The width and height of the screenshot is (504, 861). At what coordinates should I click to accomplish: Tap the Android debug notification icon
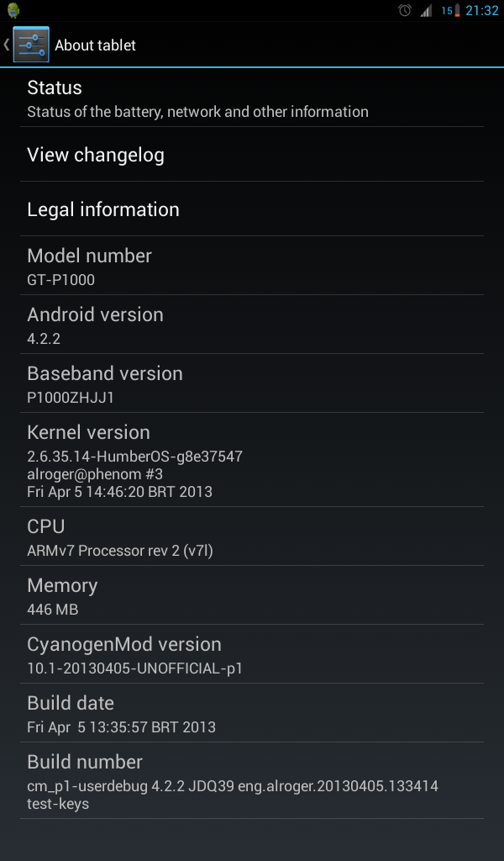[x=13, y=10]
